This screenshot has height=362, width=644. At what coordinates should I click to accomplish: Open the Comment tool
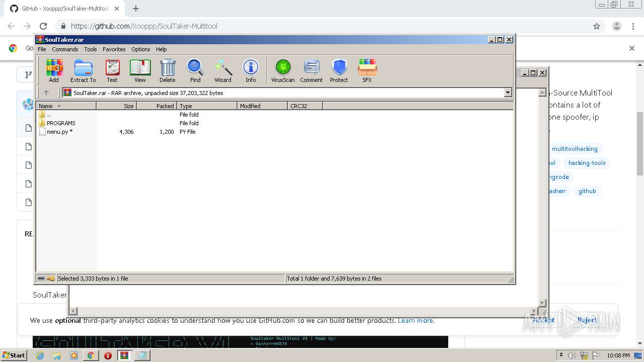pos(311,70)
